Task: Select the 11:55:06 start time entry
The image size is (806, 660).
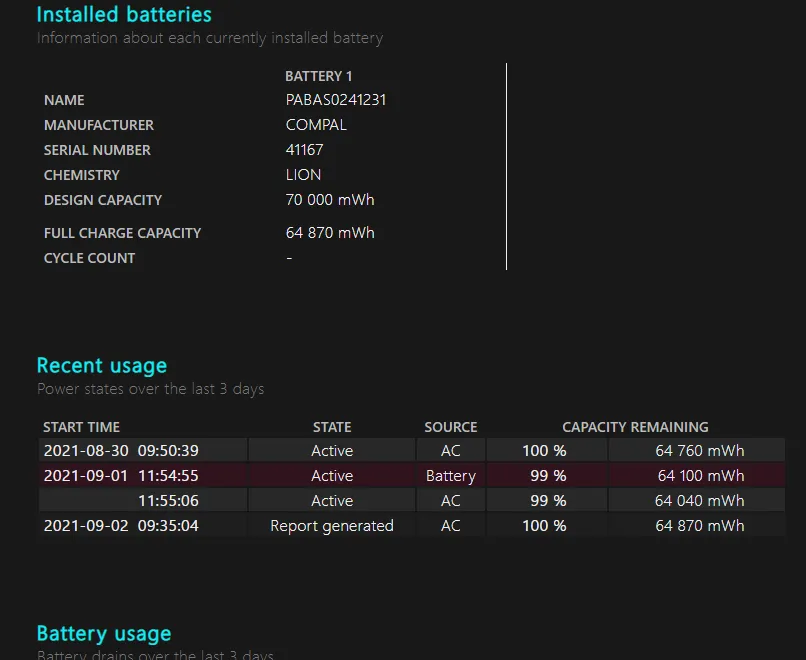Action: pos(168,501)
